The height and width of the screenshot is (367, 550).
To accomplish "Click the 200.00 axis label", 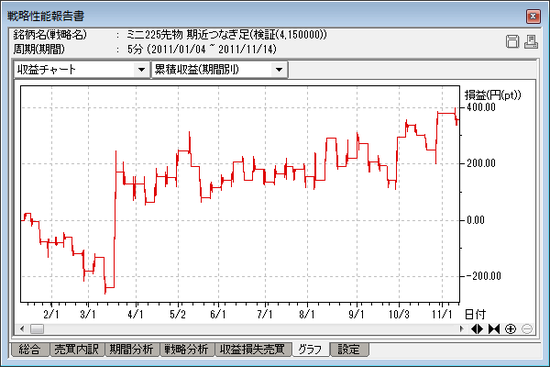I will (481, 164).
